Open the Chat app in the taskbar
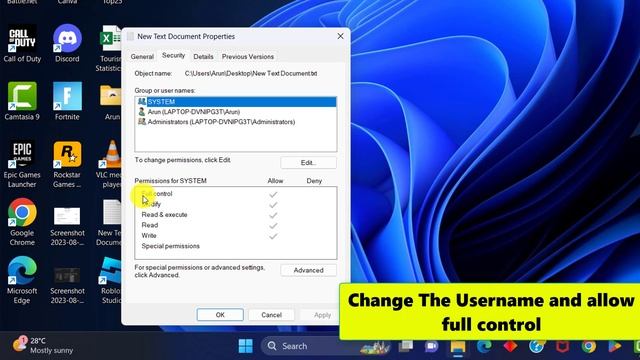The width and height of the screenshot is (640, 360). [431, 346]
